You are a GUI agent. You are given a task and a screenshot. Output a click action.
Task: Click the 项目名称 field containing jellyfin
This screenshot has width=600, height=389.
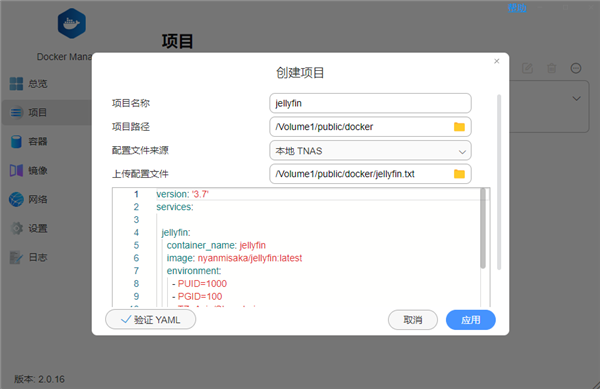pos(370,103)
